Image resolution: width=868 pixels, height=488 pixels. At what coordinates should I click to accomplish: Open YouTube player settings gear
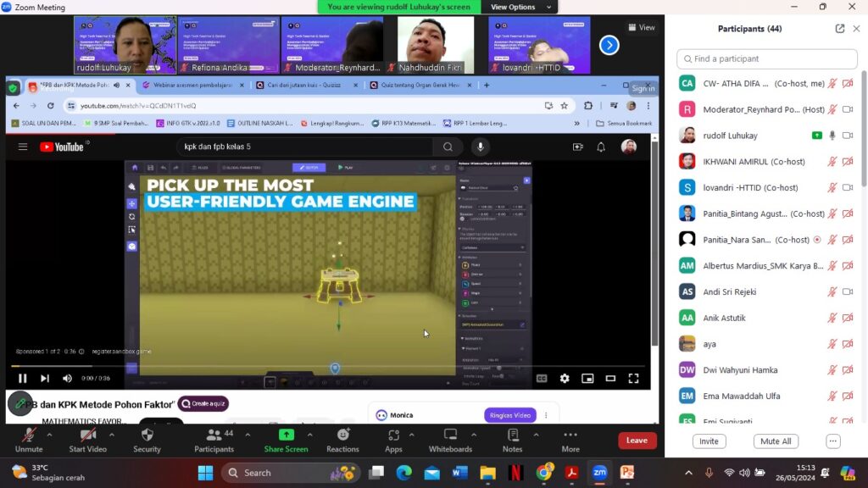[x=564, y=379]
